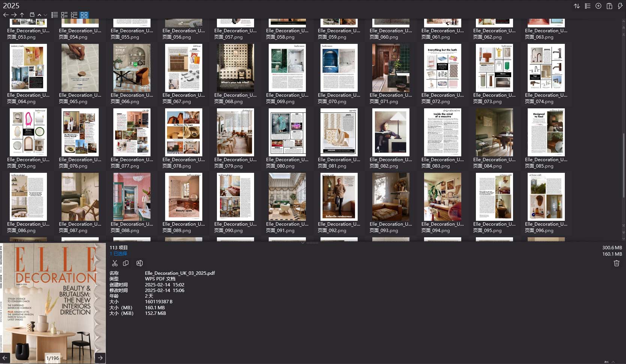Click the paste icon in the top toolbar
The width and height of the screenshot is (626, 364).
pos(609,6)
